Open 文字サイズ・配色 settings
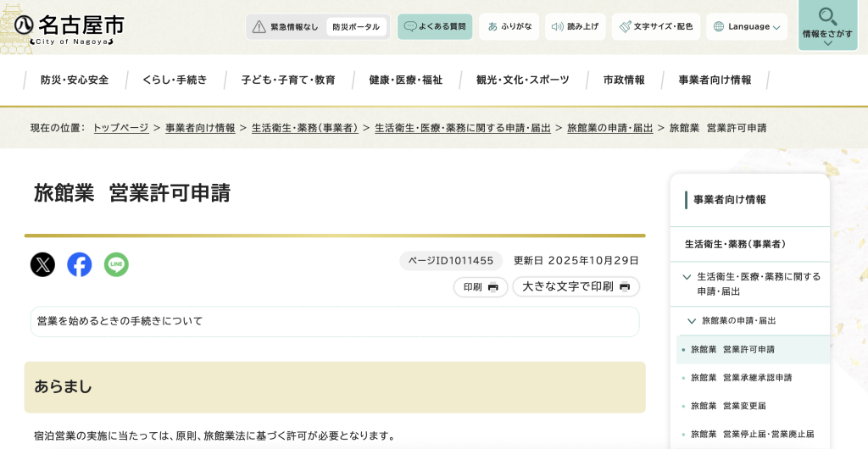This screenshot has width=868, height=449. pyautogui.click(x=656, y=27)
